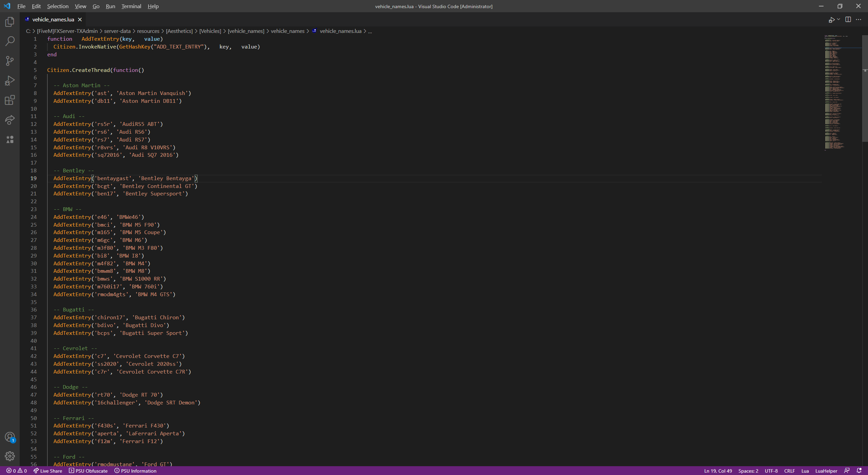Click the Run code play icon
Image resolution: width=868 pixels, height=475 pixels.
point(832,20)
